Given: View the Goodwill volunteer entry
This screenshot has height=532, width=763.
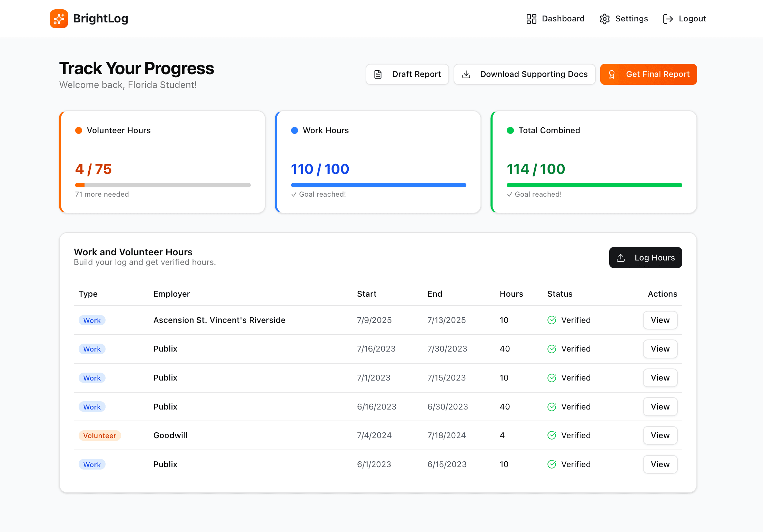Looking at the screenshot, I should (660, 435).
